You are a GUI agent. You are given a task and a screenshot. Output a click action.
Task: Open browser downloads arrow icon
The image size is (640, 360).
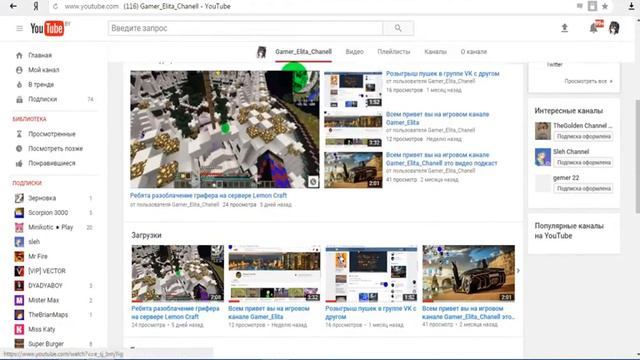point(631,6)
